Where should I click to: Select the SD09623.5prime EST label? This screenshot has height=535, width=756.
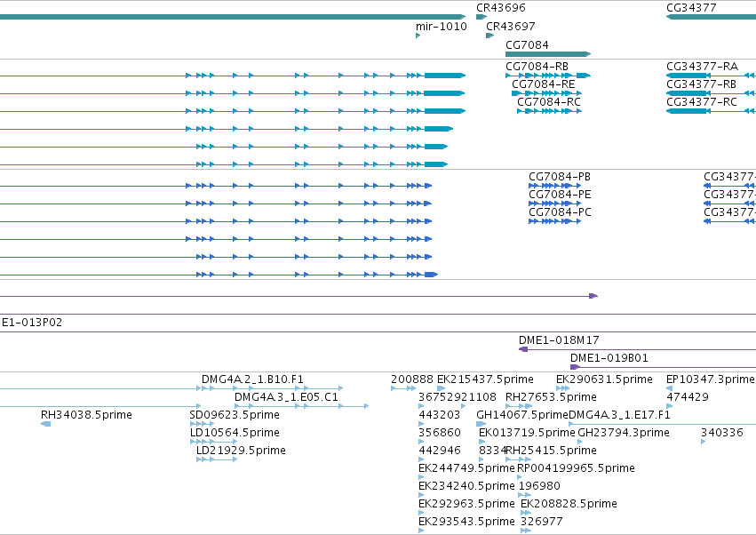pos(235,415)
